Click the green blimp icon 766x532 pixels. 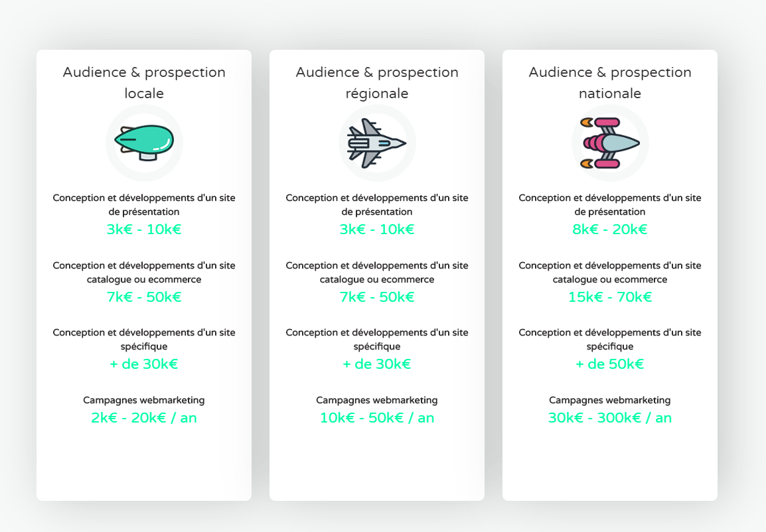click(144, 143)
